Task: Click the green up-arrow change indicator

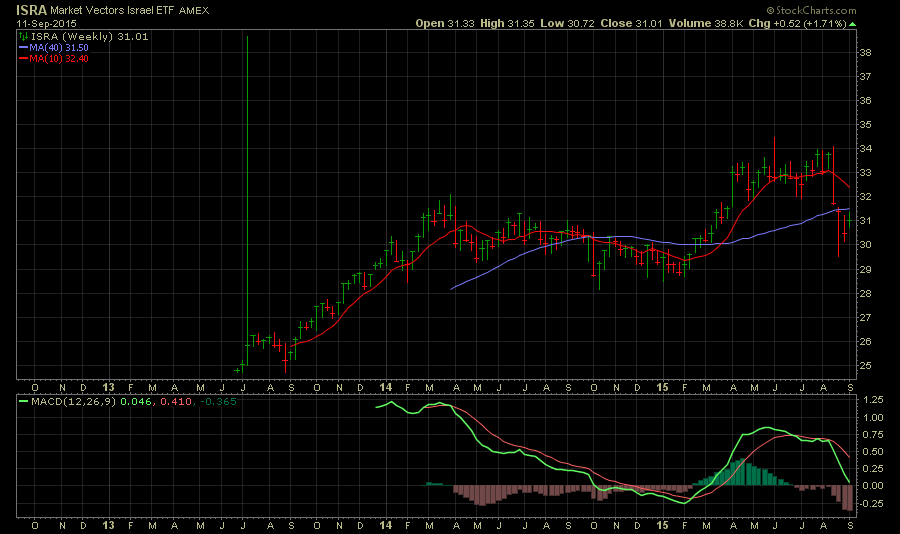Action: click(x=852, y=24)
